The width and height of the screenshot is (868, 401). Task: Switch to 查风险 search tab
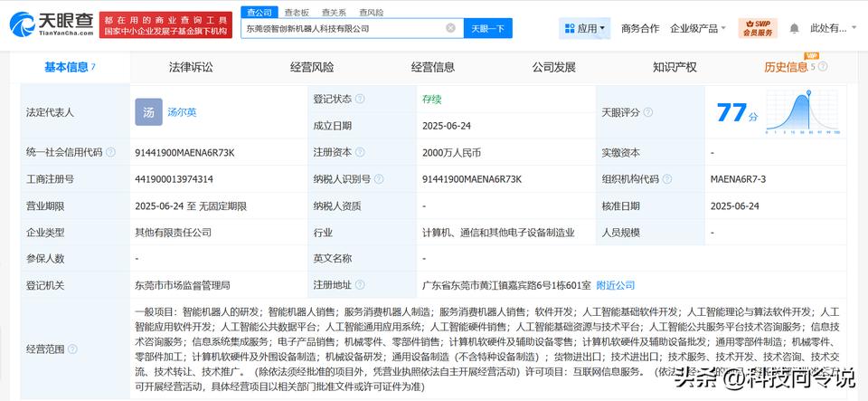pyautogui.click(x=371, y=12)
